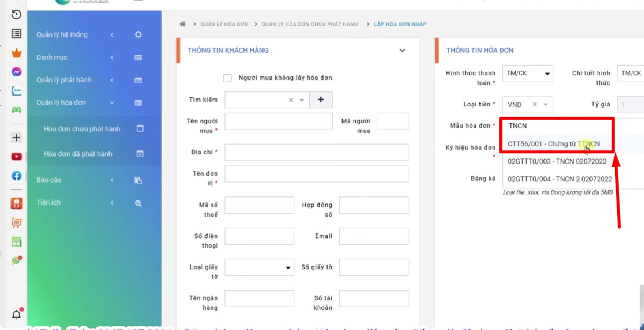This screenshot has height=330, width=644.
Task: Open notifications bell in browser sidebar
Action: pos(16,314)
